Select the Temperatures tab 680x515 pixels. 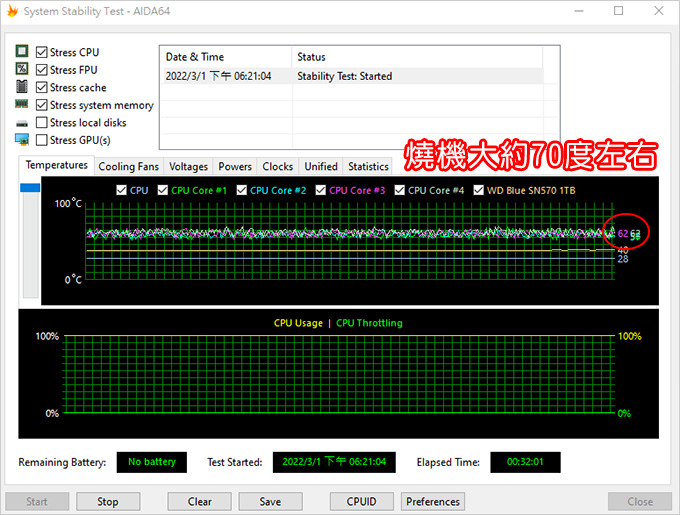56,165
